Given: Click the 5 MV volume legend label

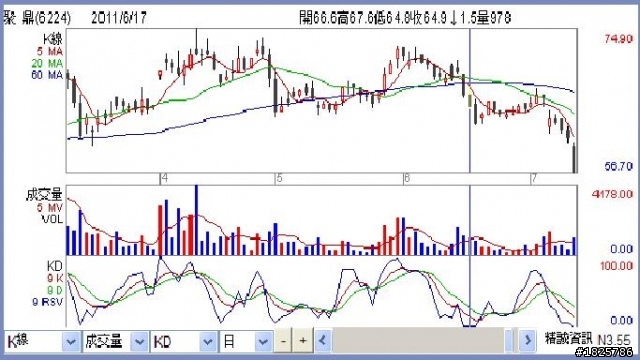Looking at the screenshot, I should (x=50, y=208).
